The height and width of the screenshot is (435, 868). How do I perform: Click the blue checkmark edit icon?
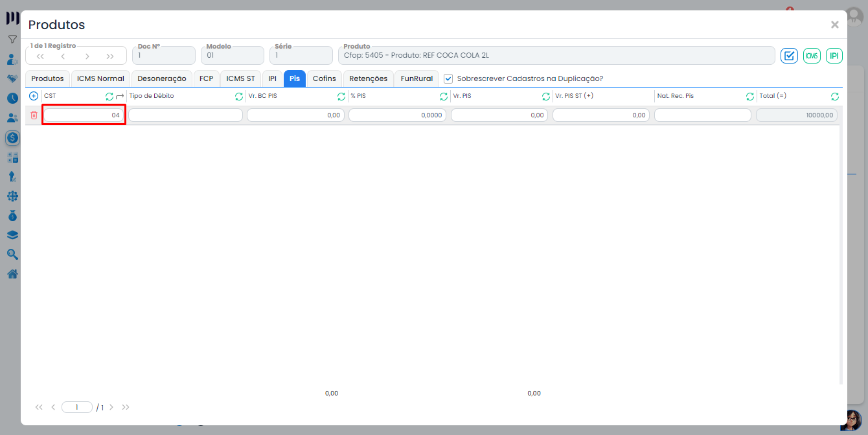point(789,56)
